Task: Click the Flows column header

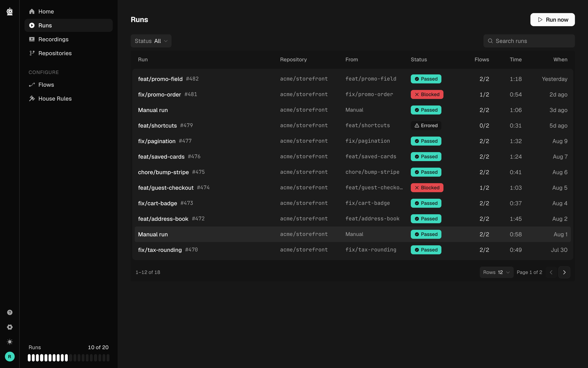Action: [482, 60]
